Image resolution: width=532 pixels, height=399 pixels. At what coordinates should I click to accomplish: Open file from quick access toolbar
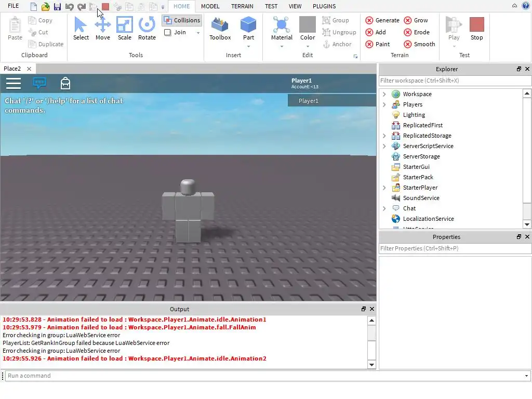tap(46, 6)
